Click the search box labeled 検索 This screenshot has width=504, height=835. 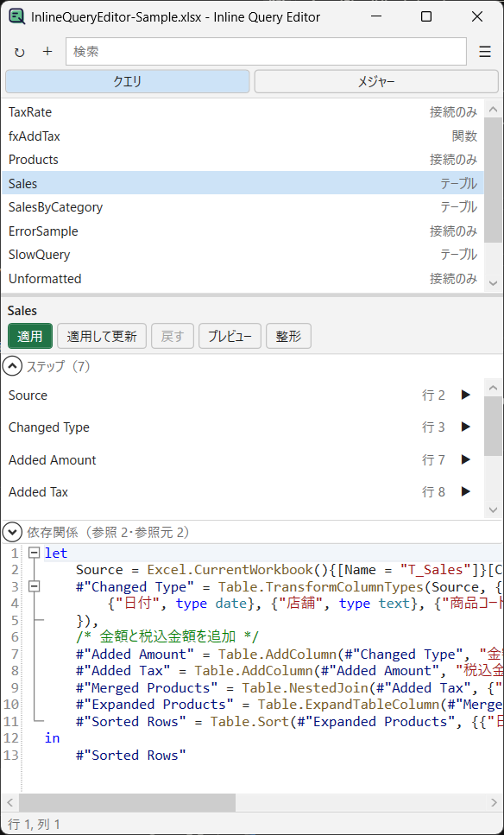tap(266, 52)
